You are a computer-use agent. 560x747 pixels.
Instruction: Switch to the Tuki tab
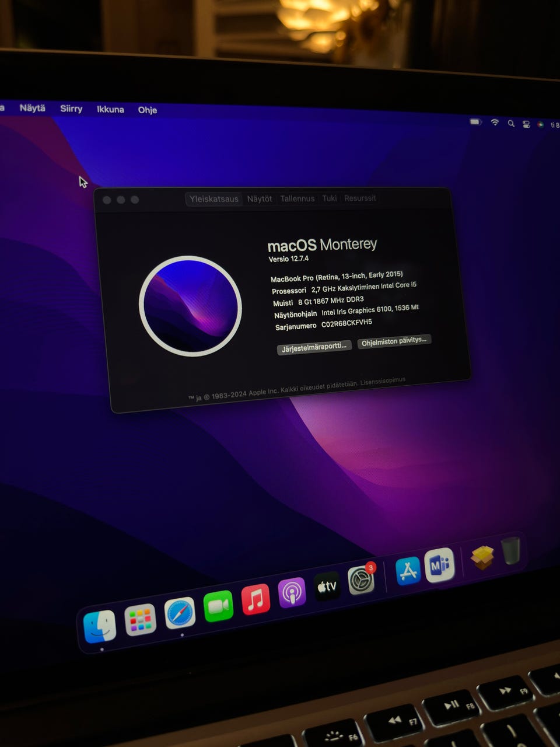point(330,198)
